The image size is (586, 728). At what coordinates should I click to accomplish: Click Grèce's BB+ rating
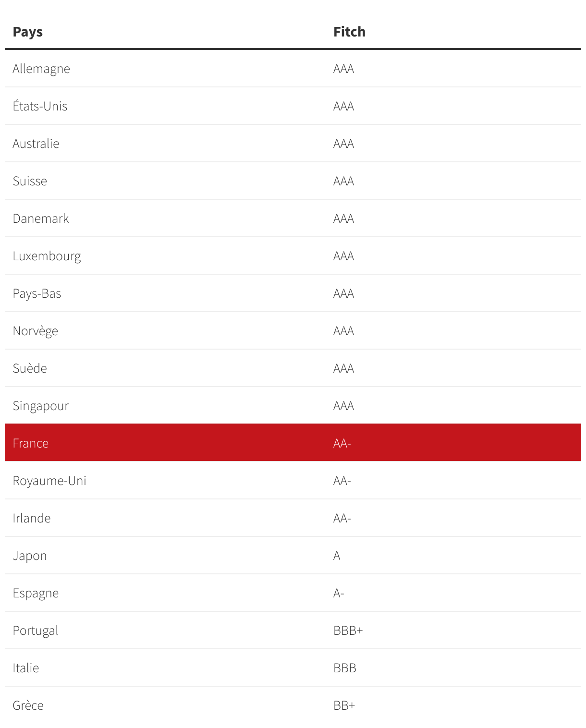coord(344,705)
